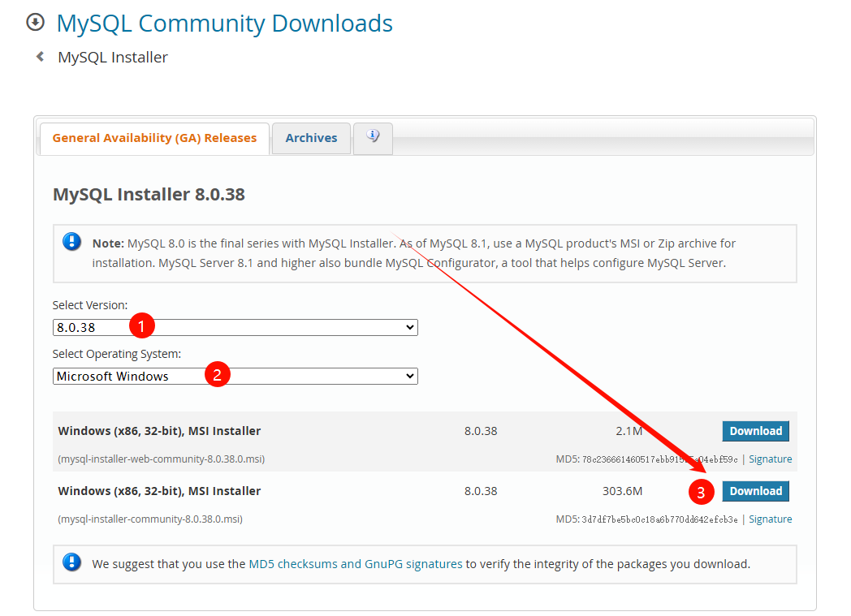Screen dimensions: 851x616
Task: Open Signature link for 303.6M community installer
Action: point(770,519)
